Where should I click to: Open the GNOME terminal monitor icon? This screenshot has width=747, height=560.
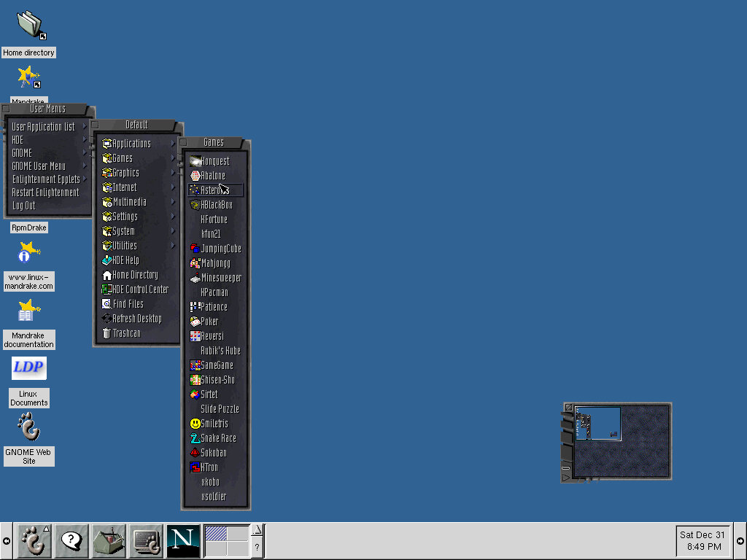click(147, 541)
